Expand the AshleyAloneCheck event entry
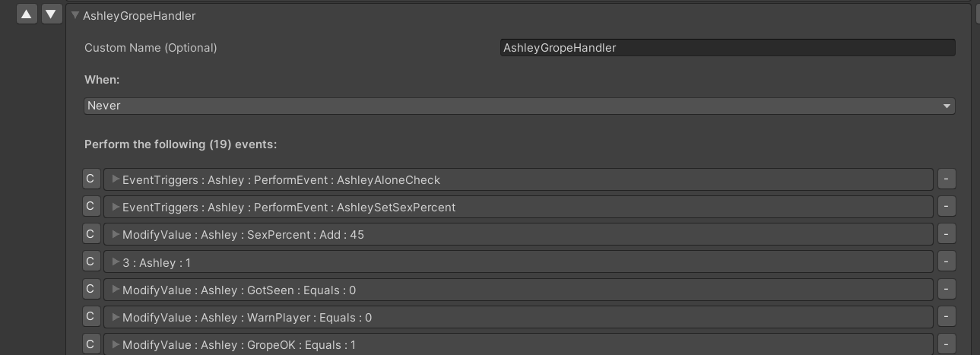Screen dimensions: 980x355 pyautogui.click(x=116, y=179)
